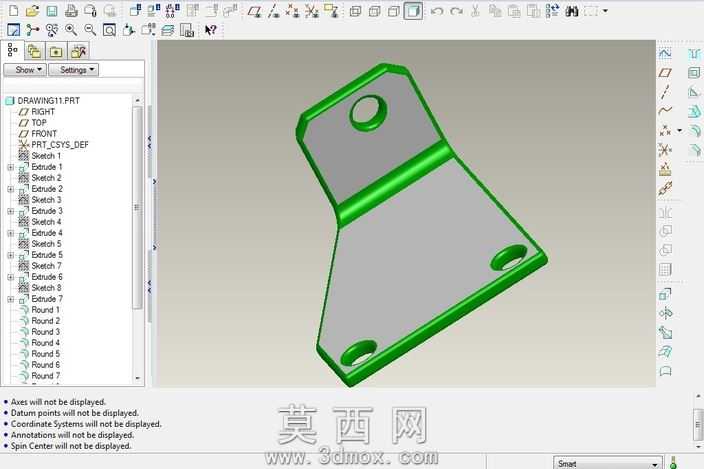Open the binoculars Find tool

tap(572, 11)
